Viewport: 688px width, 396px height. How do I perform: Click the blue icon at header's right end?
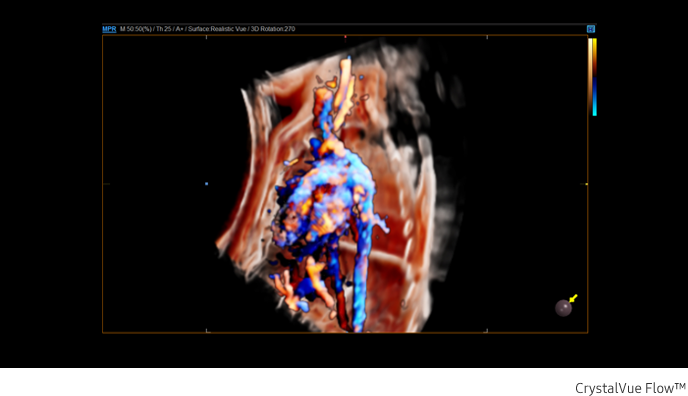coord(591,29)
